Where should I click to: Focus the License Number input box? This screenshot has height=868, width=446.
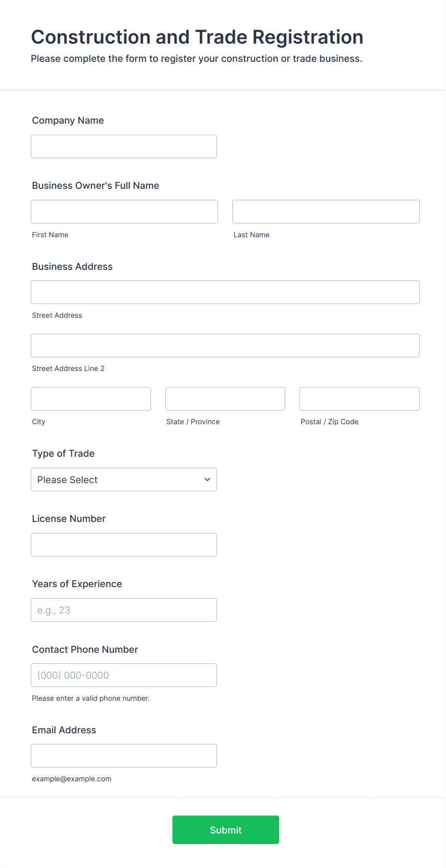coord(124,545)
